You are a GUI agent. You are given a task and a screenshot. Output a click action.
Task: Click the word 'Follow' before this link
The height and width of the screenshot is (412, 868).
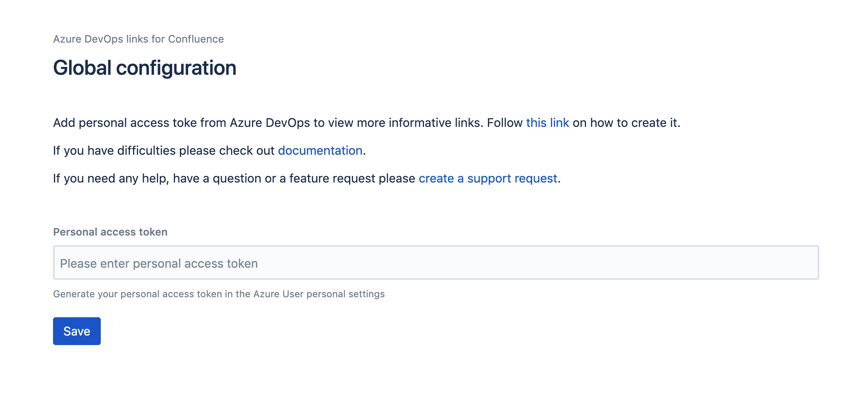pos(504,123)
